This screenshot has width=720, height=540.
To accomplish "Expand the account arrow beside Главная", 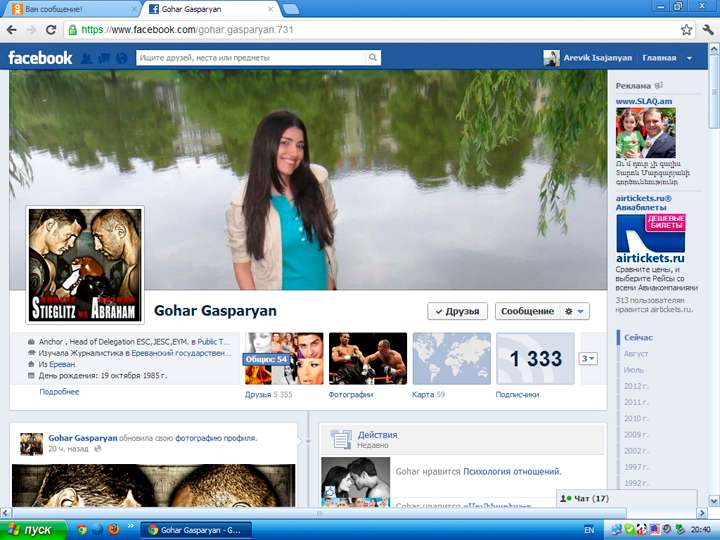I will (689, 58).
